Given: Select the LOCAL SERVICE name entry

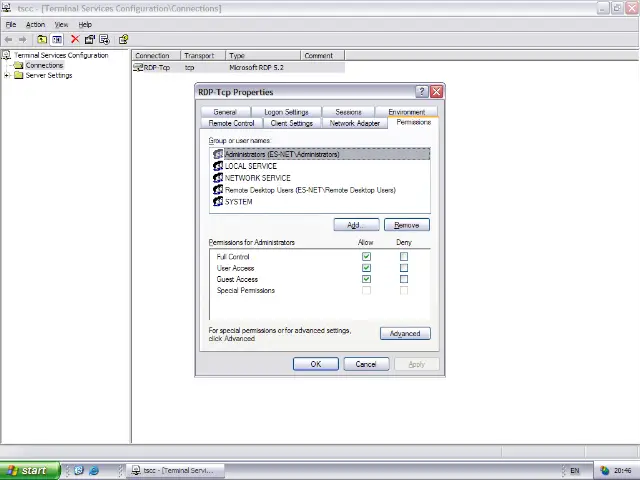Looking at the screenshot, I should 251,166.
